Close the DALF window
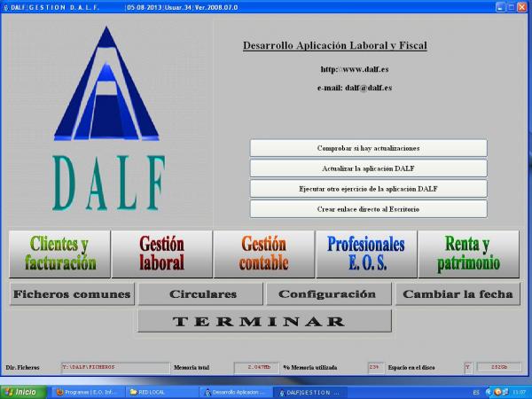This screenshot has height=399, width=532. (x=522, y=7)
